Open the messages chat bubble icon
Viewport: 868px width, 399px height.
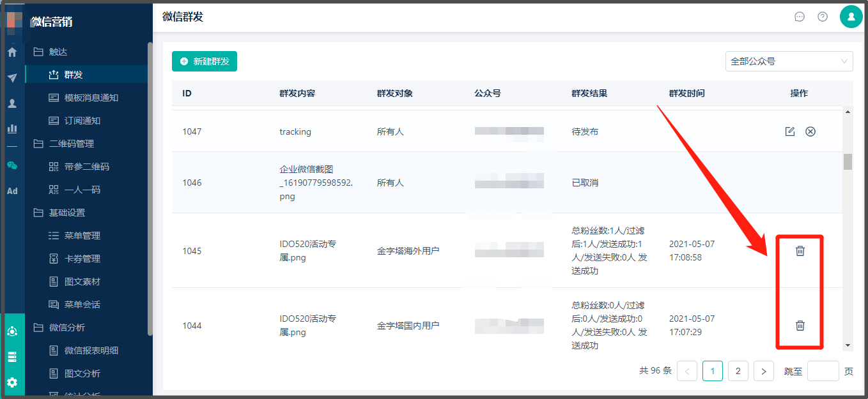[800, 17]
